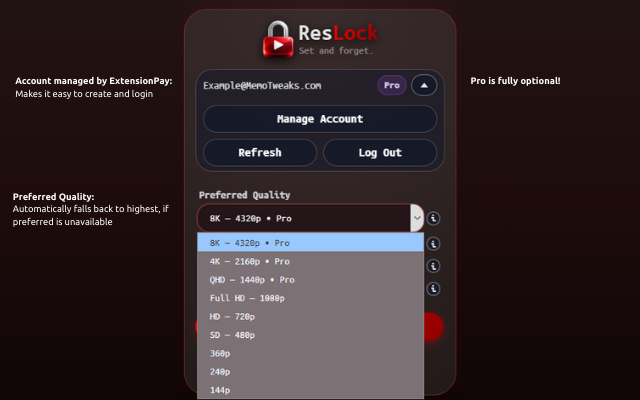Click the left 'Preferred Quality:' annotation heading
Screen dimensions: 640x400
[x=53, y=197]
